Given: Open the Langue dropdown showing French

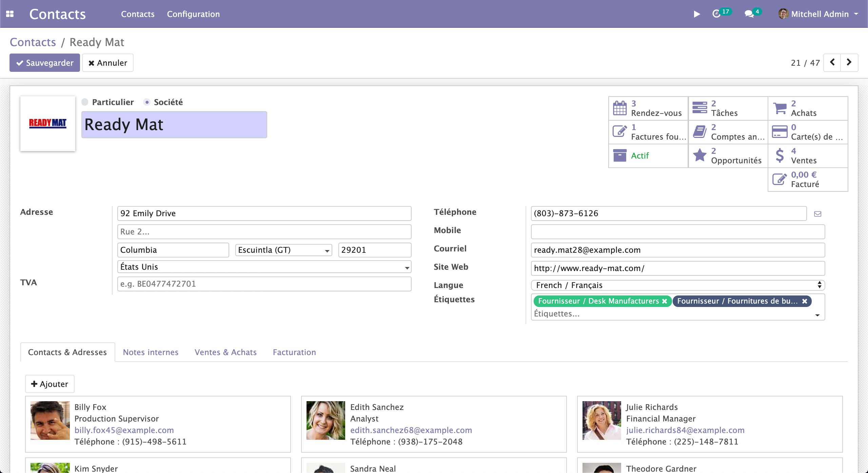Looking at the screenshot, I should [677, 285].
